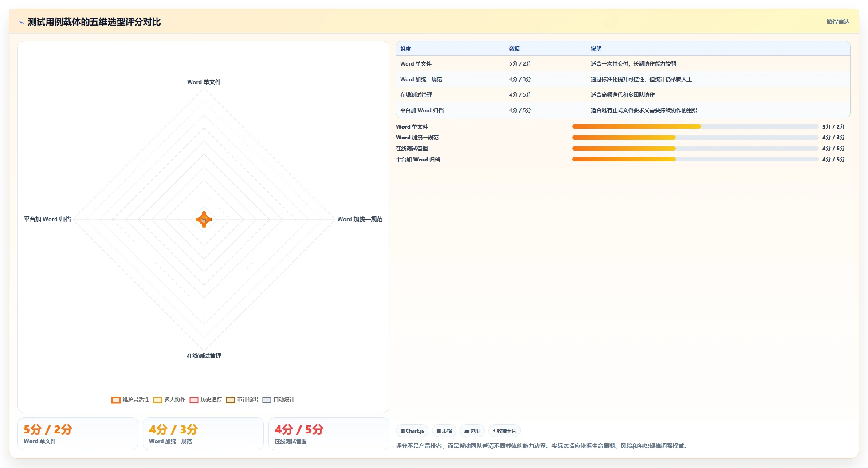868x468 pixels.
Task: Toggle the 多人协作 legend dataset
Action: coord(169,400)
